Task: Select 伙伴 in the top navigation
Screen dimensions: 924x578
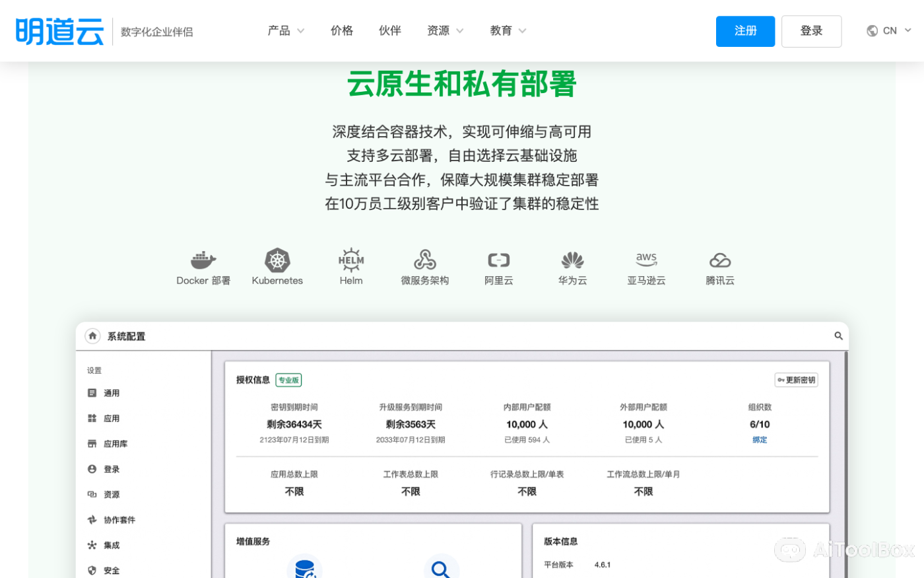Action: (390, 30)
